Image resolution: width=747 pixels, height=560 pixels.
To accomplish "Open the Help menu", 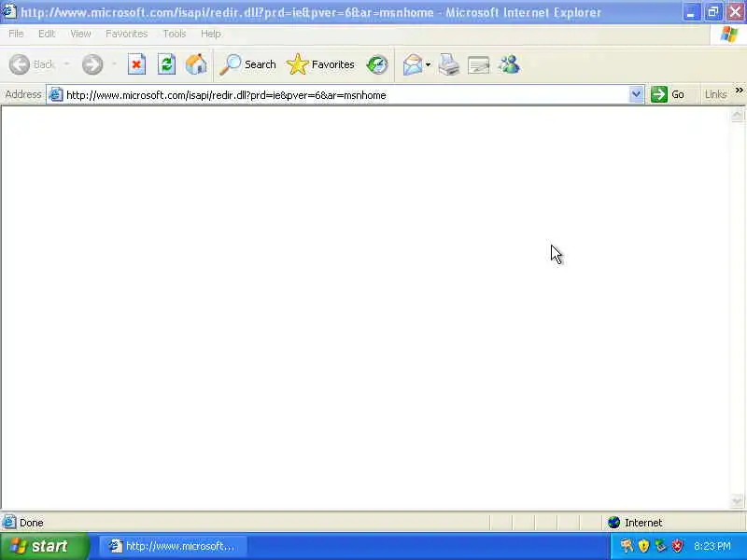I will pyautogui.click(x=211, y=34).
